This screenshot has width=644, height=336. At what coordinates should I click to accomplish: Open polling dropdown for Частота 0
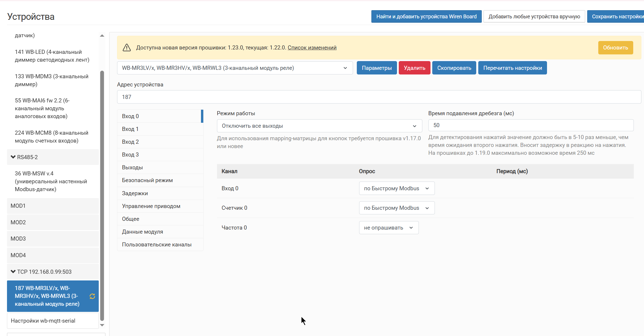pyautogui.click(x=389, y=228)
